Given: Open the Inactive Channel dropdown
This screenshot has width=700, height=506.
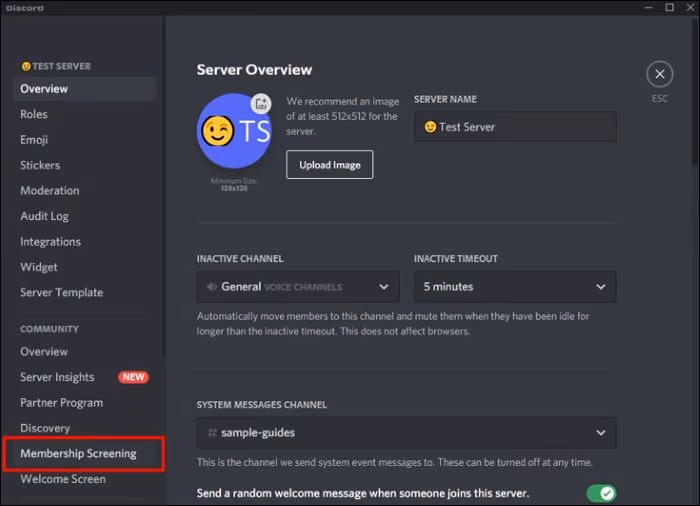Looking at the screenshot, I should (298, 287).
